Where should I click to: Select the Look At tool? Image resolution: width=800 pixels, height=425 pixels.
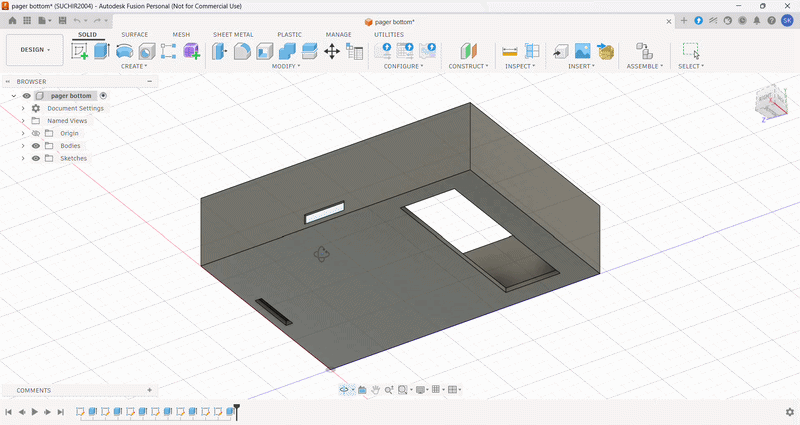(362, 390)
